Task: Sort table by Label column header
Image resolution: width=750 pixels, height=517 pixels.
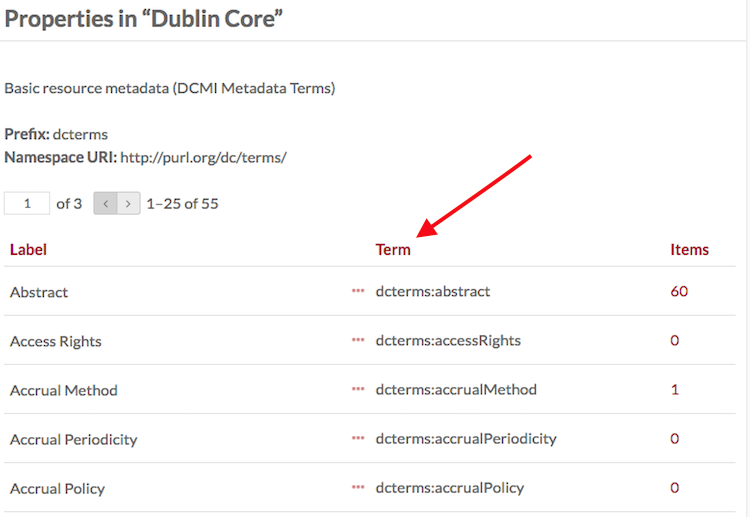Action: pyautogui.click(x=28, y=250)
